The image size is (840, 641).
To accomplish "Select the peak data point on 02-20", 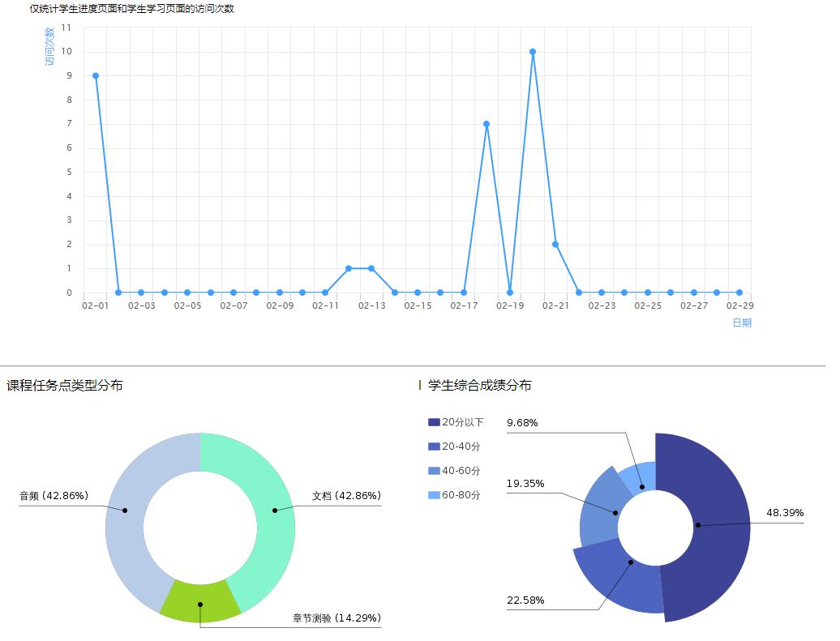I will click(x=533, y=52).
